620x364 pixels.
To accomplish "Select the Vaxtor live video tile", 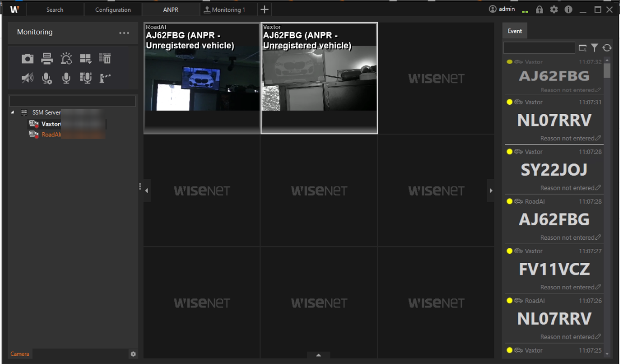I will click(320, 78).
